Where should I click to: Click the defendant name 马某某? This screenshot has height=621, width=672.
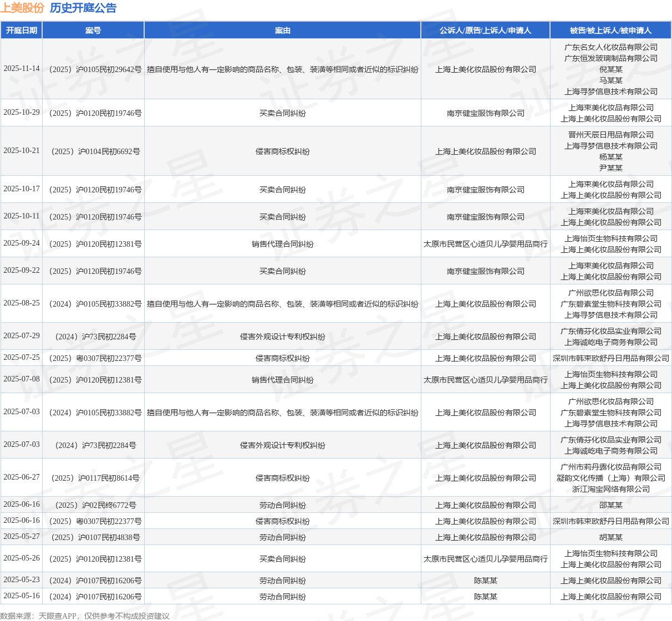tap(611, 80)
